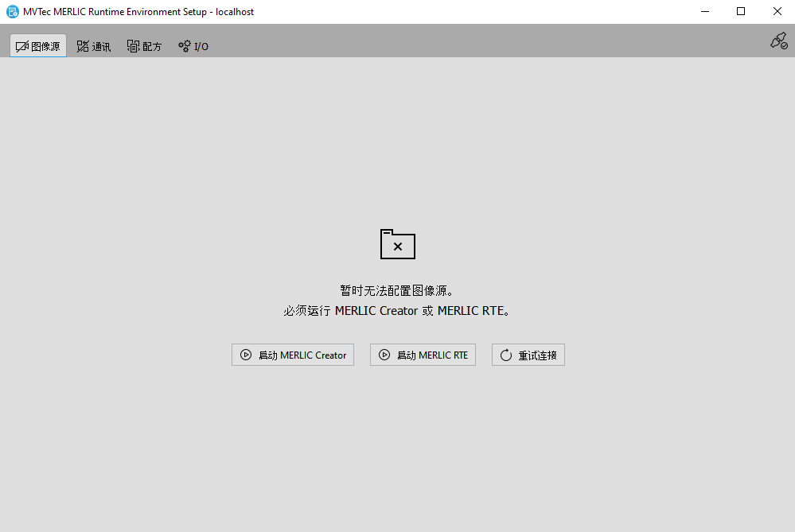795x532 pixels.
Task: Go to the I/O tab
Action: point(193,46)
